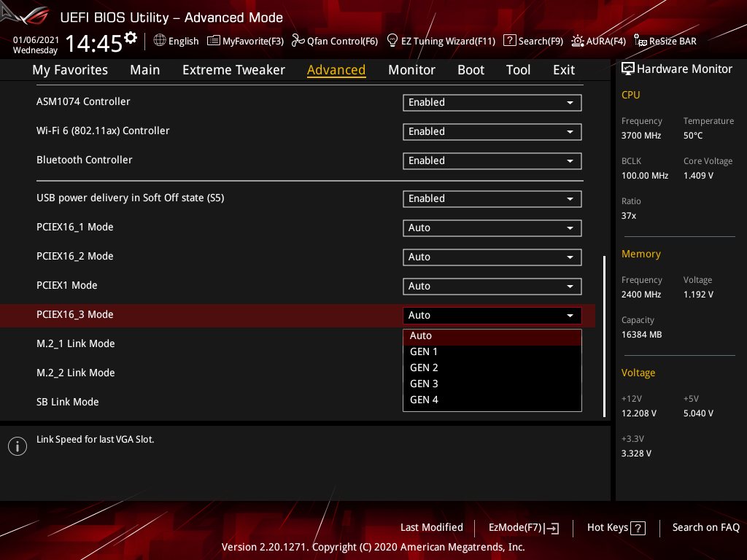The image size is (747, 560).
Task: Choose Auto in the open list
Action: pos(492,335)
